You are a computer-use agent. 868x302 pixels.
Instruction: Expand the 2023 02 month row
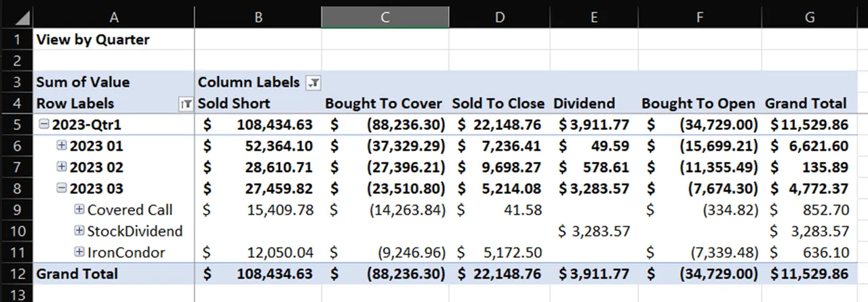62,167
